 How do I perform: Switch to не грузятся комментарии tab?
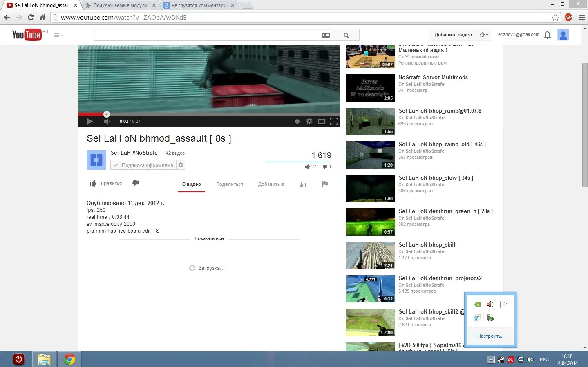click(x=199, y=5)
